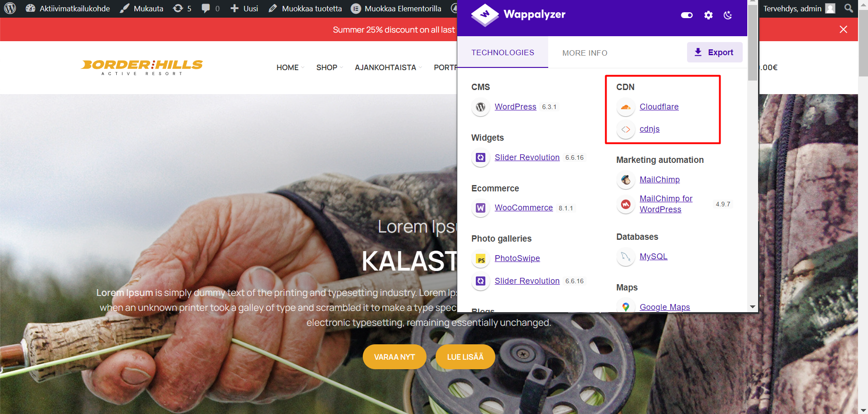Open the WooCommerce link

pyautogui.click(x=523, y=208)
